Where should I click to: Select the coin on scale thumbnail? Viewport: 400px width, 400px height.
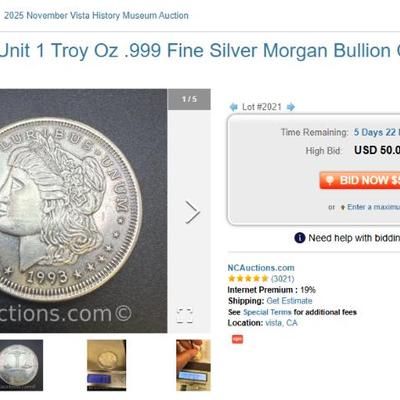(x=107, y=365)
